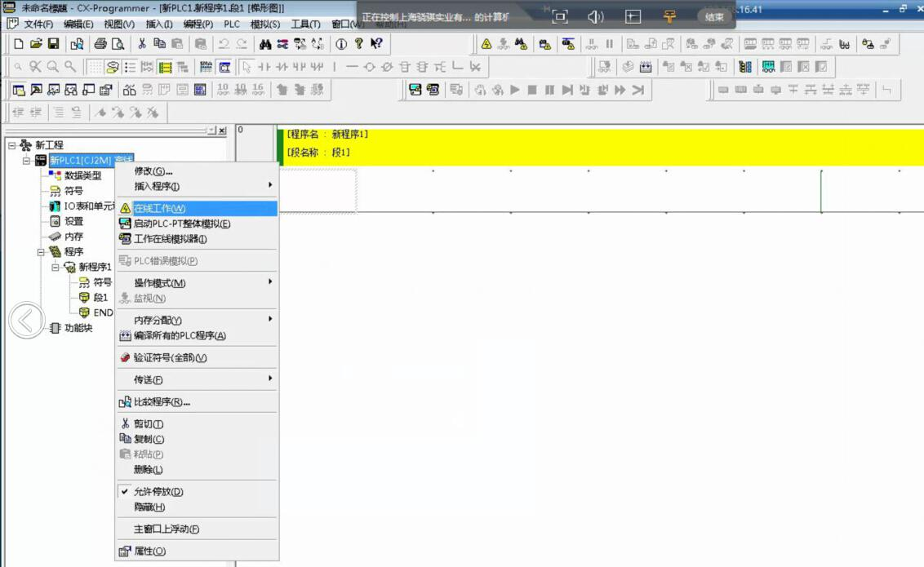Collapse the 程序 tree node
The width and height of the screenshot is (924, 567).
(42, 252)
